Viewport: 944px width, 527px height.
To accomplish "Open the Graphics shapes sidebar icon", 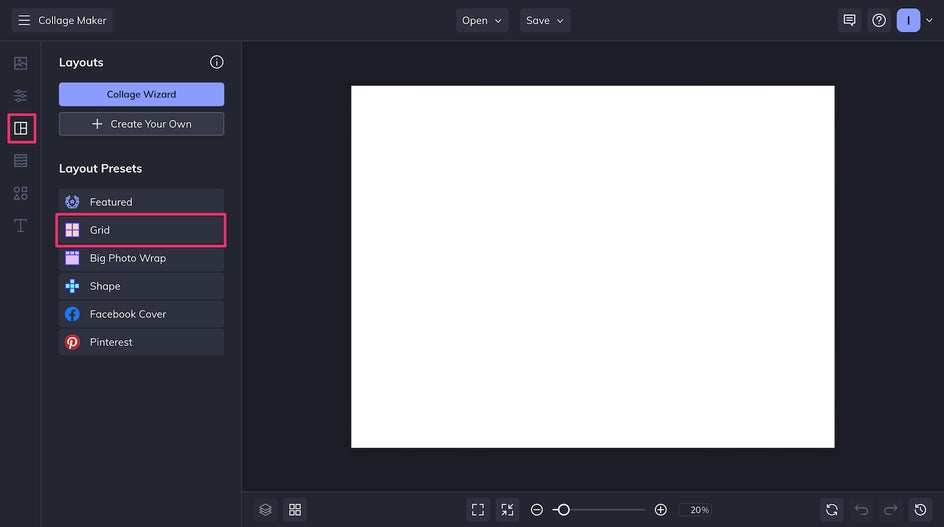I will [20, 193].
